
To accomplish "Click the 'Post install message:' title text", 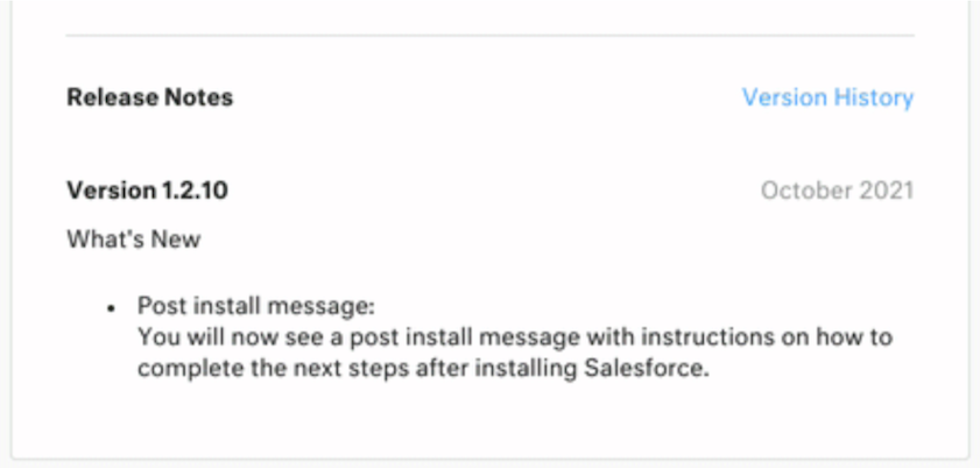I will tap(256, 305).
